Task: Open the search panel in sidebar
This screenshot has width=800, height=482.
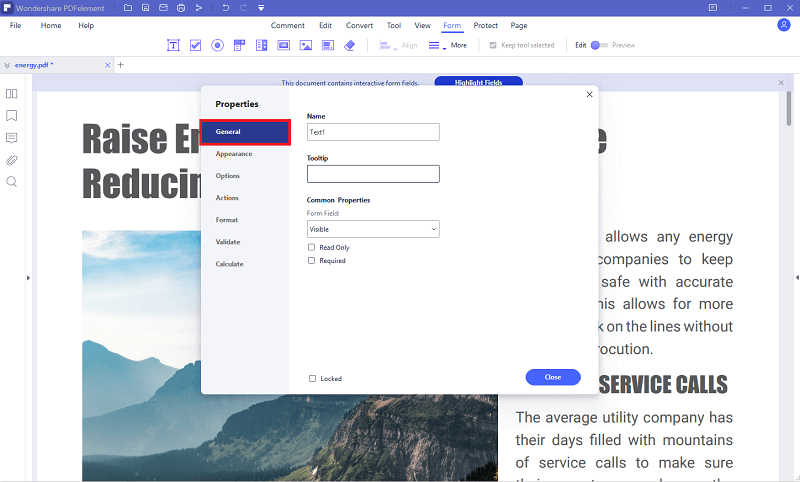Action: (x=11, y=182)
